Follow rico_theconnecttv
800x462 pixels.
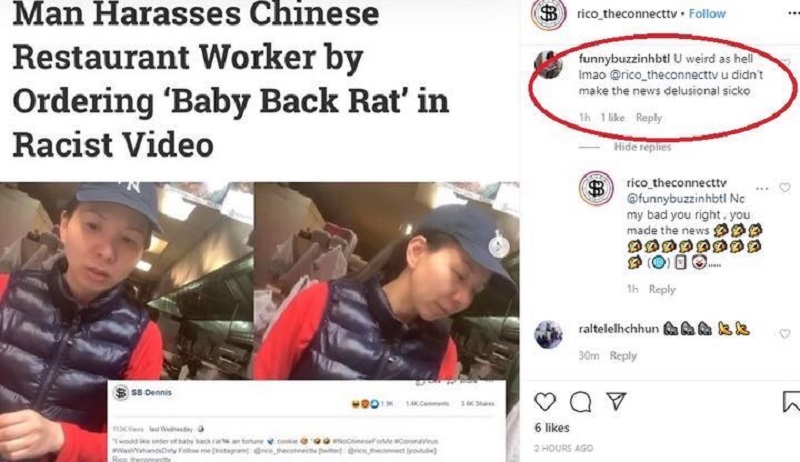click(707, 14)
